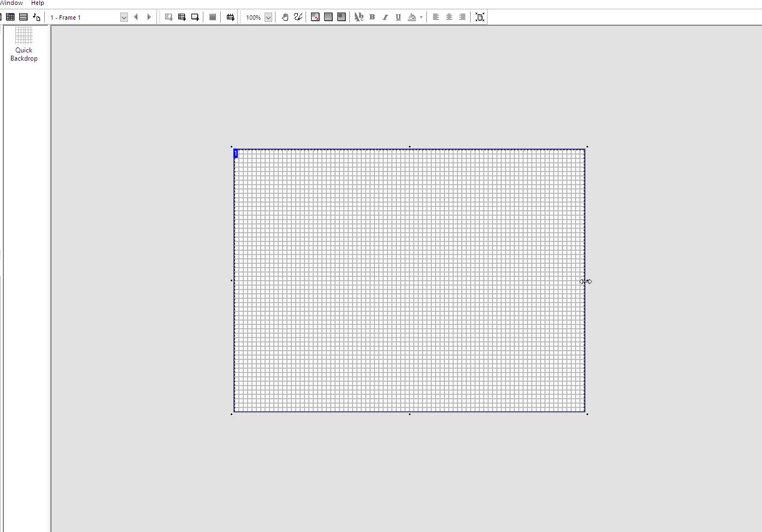The height and width of the screenshot is (532, 762).
Task: Open the Window menu
Action: pos(11,3)
